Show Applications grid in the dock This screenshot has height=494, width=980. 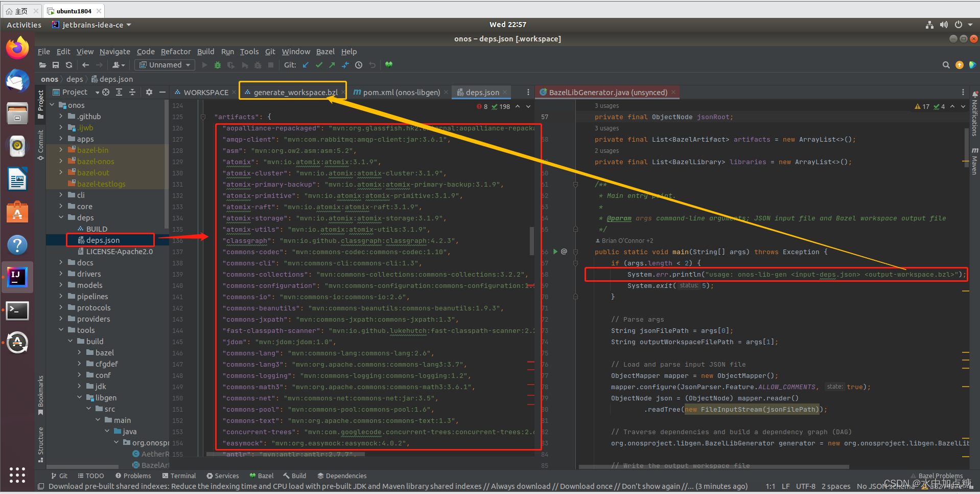[x=17, y=475]
